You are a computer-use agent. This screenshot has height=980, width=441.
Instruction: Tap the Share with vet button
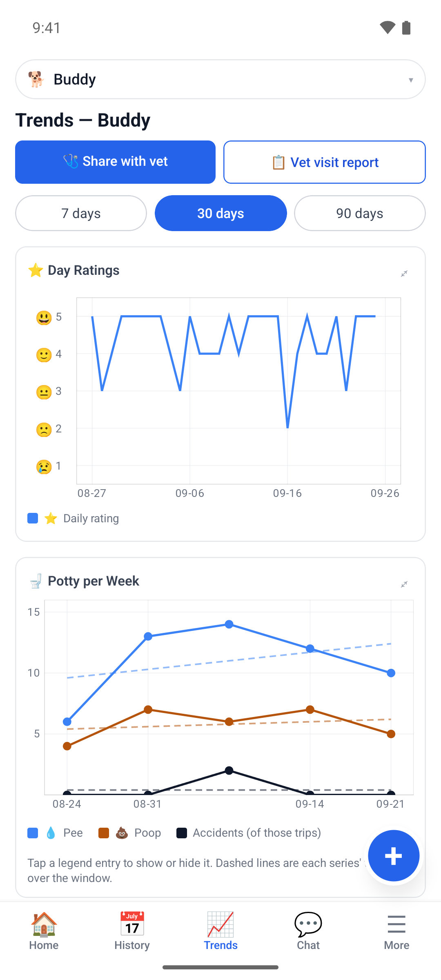(x=115, y=162)
